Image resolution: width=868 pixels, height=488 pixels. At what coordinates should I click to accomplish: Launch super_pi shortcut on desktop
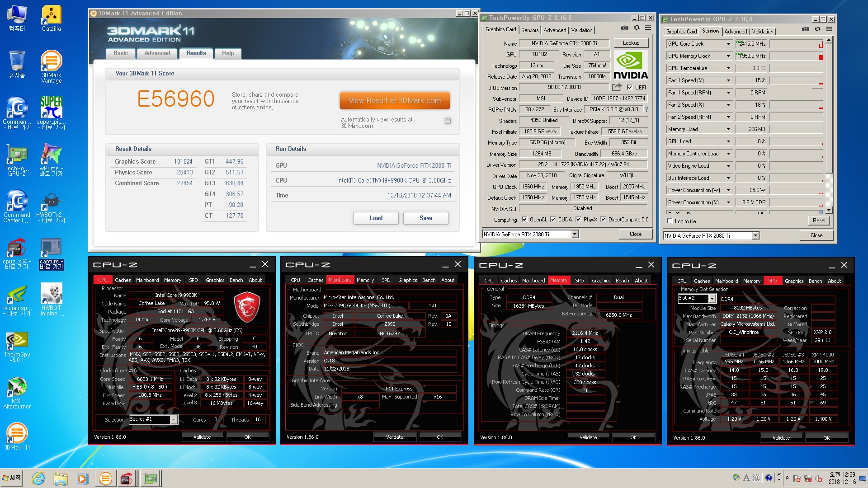51,113
